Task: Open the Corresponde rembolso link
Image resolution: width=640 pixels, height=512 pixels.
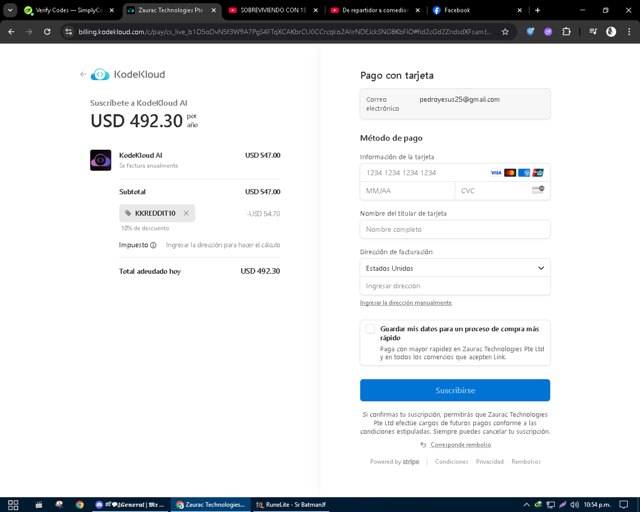Action: tap(460, 445)
